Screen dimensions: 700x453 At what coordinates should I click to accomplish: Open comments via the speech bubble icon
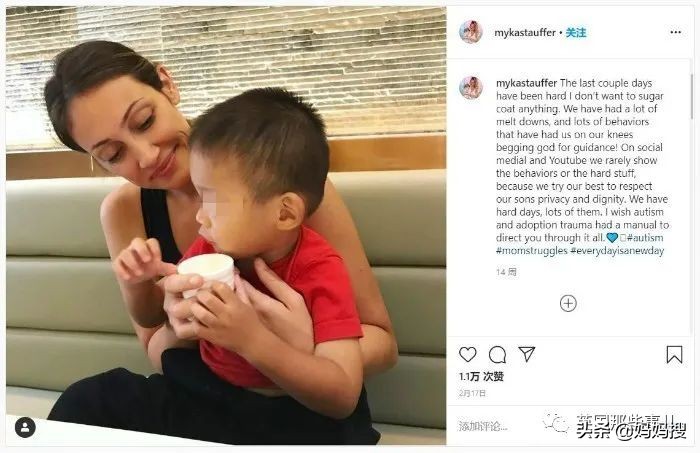[497, 355]
